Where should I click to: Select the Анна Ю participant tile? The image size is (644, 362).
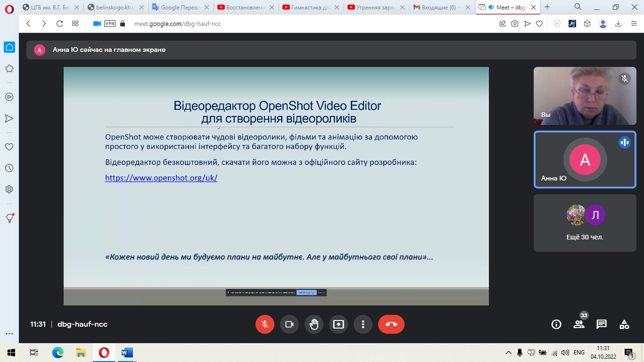pos(585,159)
